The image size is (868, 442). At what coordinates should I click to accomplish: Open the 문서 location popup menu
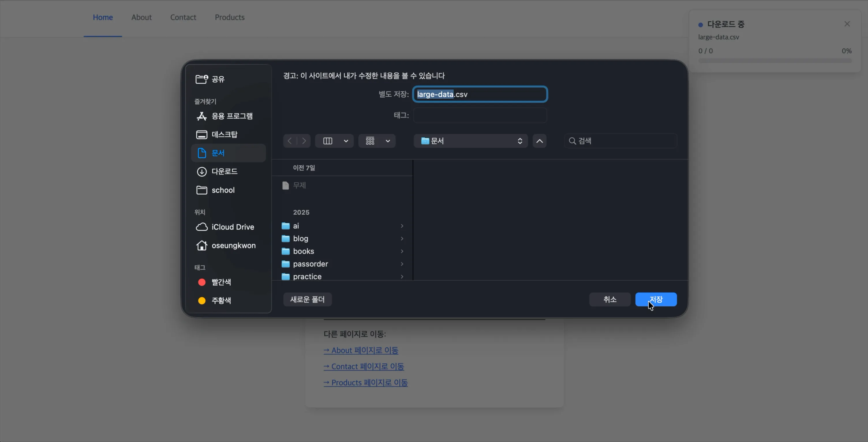471,141
